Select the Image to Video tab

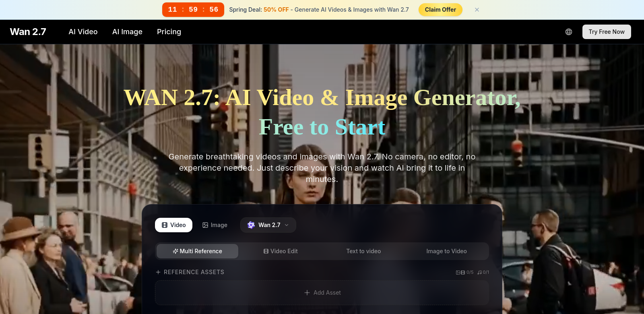pos(446,251)
